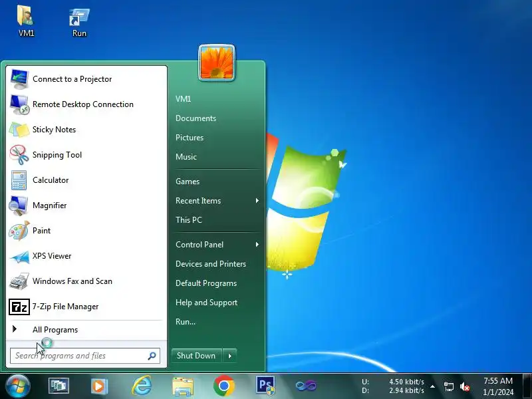Screen dimensions: 532x399
Task: Launch Google Chrome from taskbar
Action: (x=224, y=386)
